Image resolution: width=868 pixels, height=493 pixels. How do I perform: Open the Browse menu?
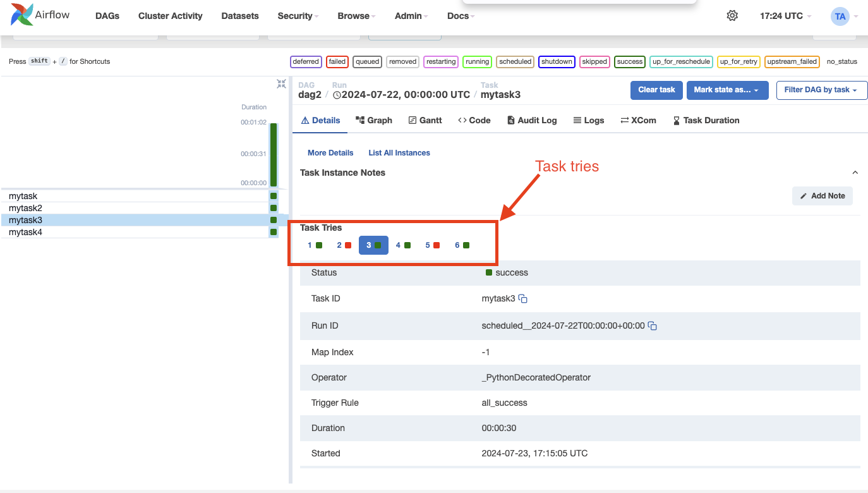[354, 16]
